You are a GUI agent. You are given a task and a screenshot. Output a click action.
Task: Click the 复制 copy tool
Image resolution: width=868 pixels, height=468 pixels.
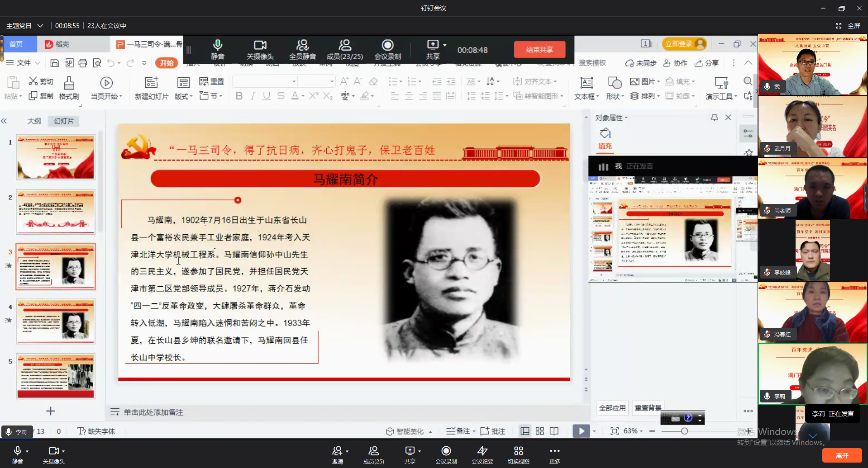tap(41, 96)
